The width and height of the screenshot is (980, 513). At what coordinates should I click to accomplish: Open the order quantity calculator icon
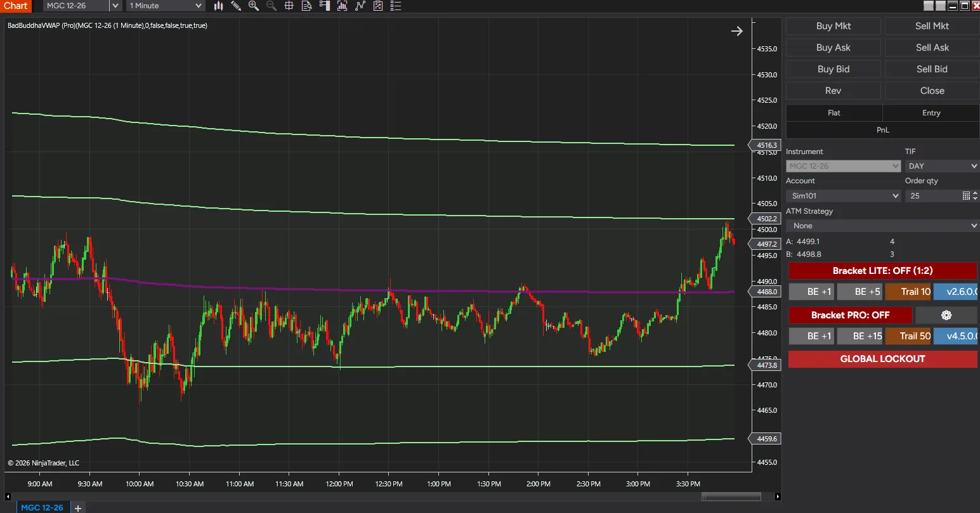click(x=966, y=196)
